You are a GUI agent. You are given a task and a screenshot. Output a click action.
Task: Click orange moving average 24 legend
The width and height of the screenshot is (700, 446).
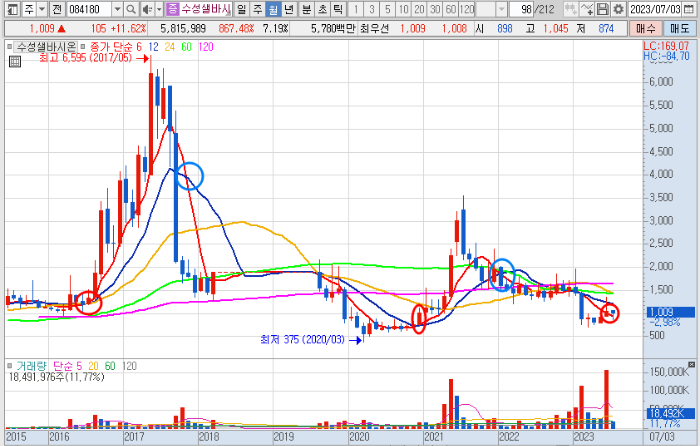170,46
